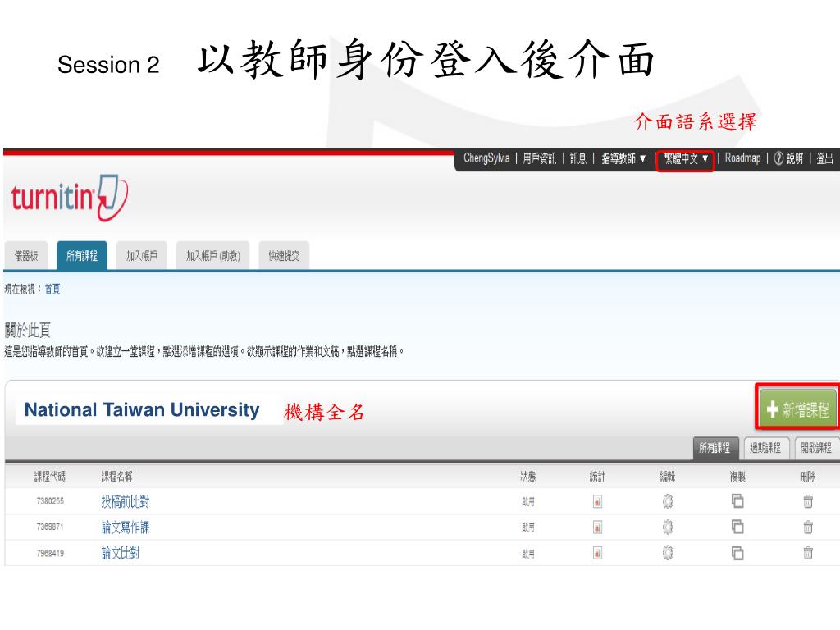
Task: Open 用戶資訊 user info
Action: click(540, 158)
